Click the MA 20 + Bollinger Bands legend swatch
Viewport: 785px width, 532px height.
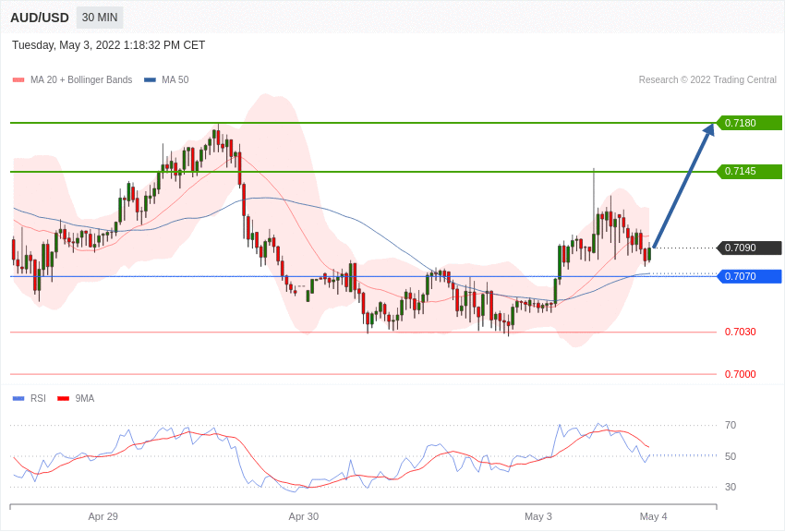18,80
